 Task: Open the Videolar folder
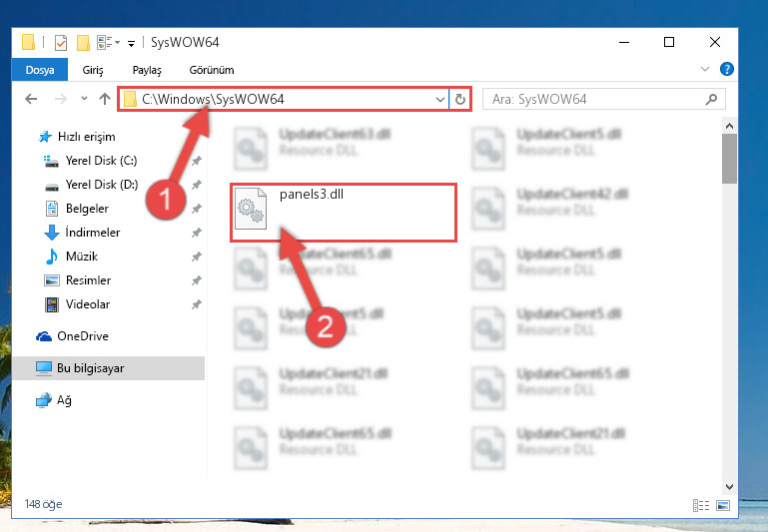[88, 304]
